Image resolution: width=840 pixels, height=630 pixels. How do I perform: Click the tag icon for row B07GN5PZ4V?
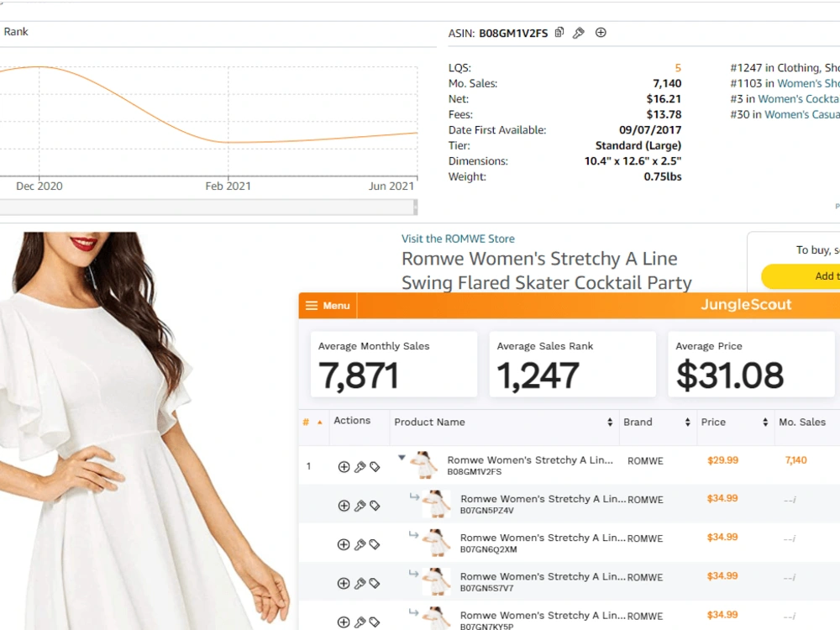tap(375, 506)
